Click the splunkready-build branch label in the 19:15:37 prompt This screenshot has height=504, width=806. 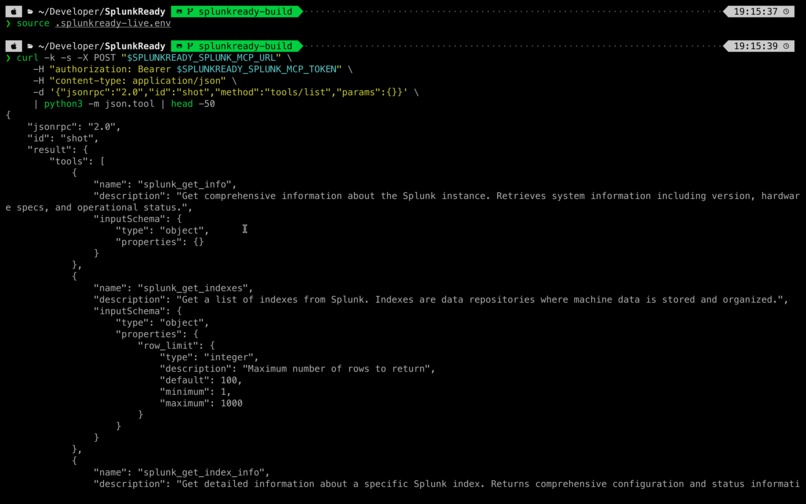(245, 11)
